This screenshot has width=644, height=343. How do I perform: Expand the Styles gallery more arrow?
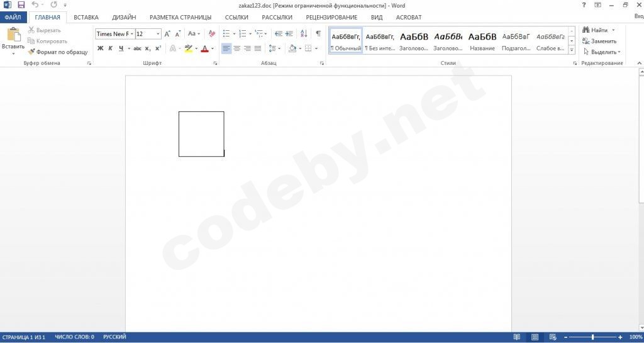click(572, 51)
